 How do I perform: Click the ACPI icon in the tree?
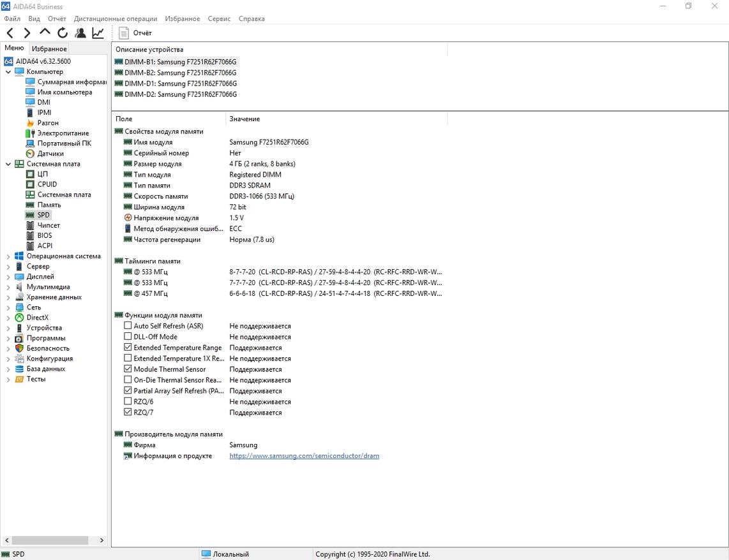pyautogui.click(x=30, y=246)
